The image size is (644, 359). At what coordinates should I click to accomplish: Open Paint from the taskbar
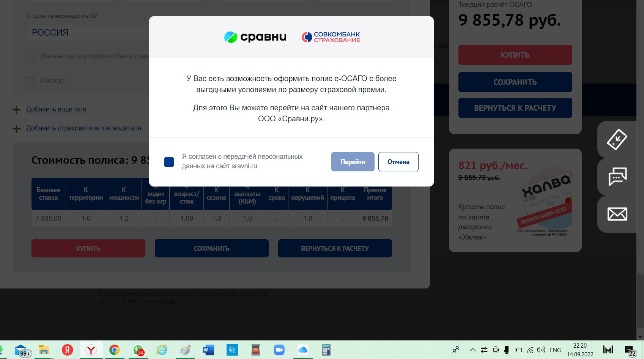click(x=185, y=350)
